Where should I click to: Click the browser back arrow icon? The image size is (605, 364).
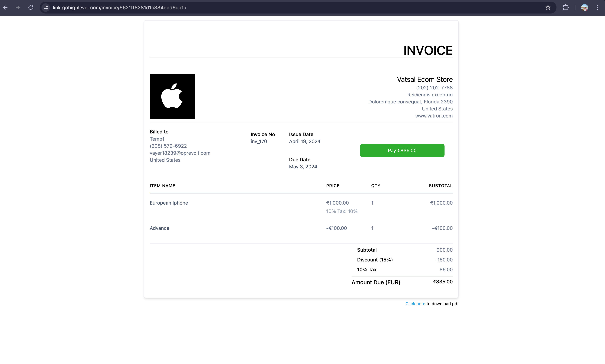point(5,8)
